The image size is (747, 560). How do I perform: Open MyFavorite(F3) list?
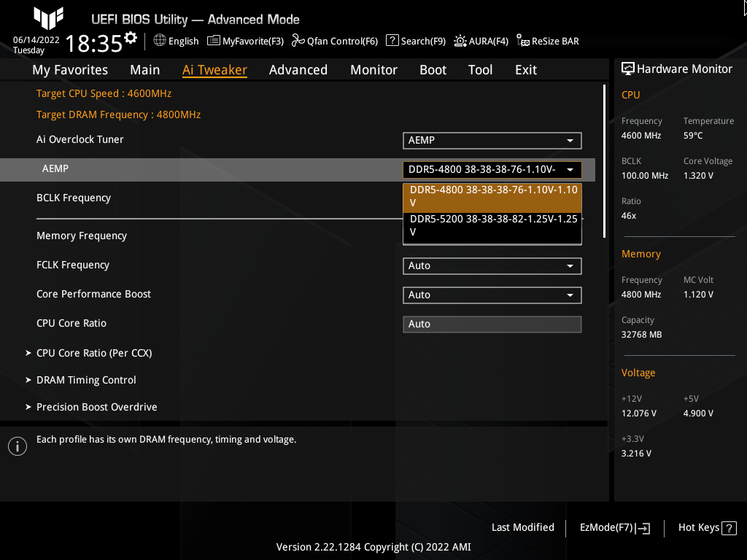tap(245, 41)
